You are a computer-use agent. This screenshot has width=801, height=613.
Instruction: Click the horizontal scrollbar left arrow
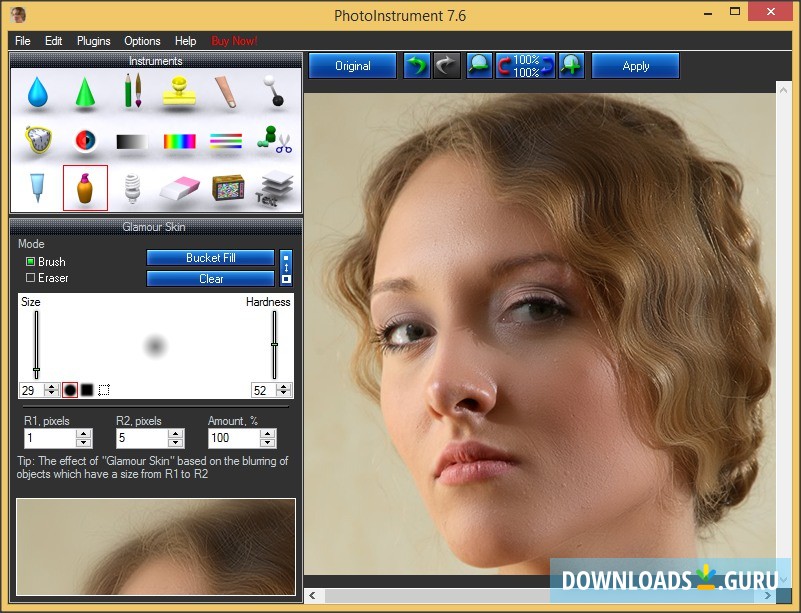point(313,596)
